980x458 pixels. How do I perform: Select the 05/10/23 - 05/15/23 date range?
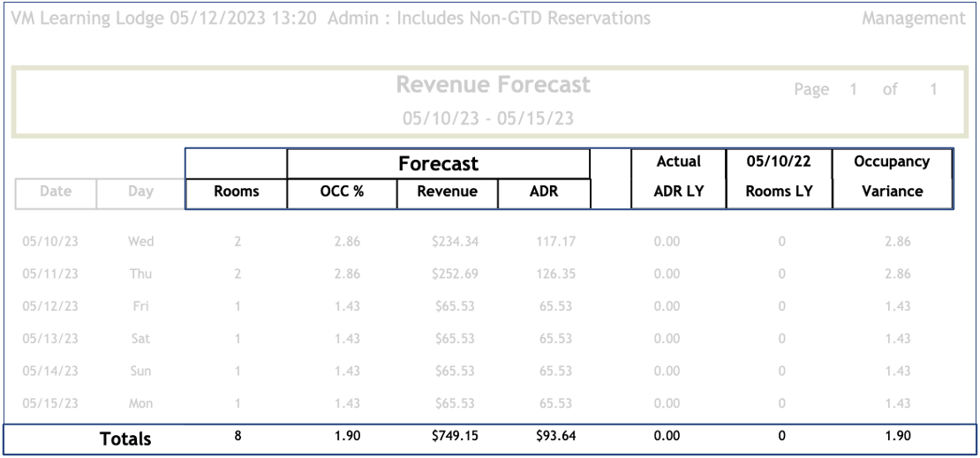click(x=488, y=118)
